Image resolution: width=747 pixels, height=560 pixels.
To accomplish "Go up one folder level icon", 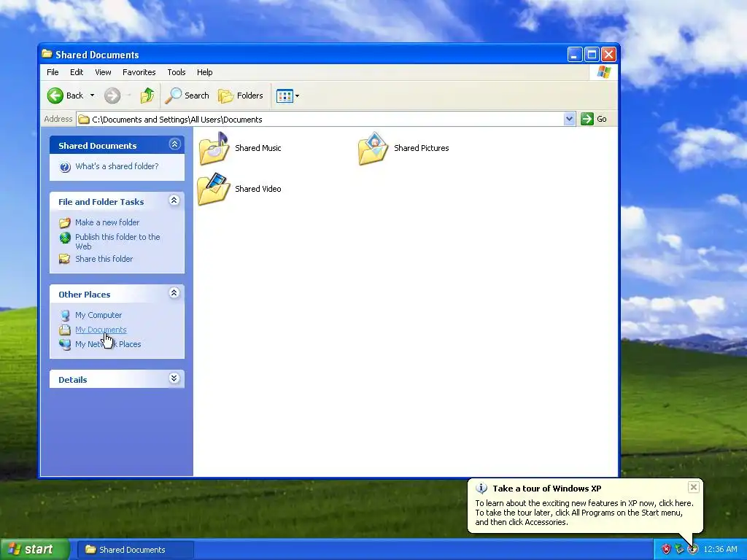I will (x=147, y=96).
